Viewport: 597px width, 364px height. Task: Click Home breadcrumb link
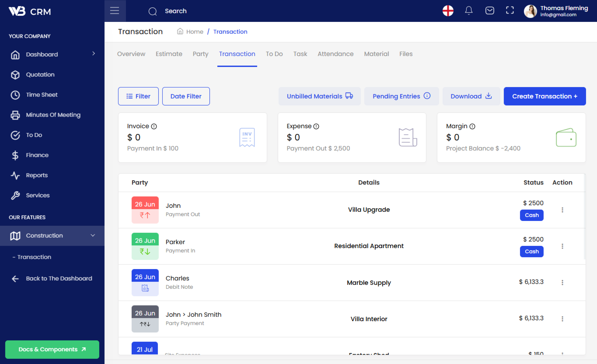[x=194, y=32]
